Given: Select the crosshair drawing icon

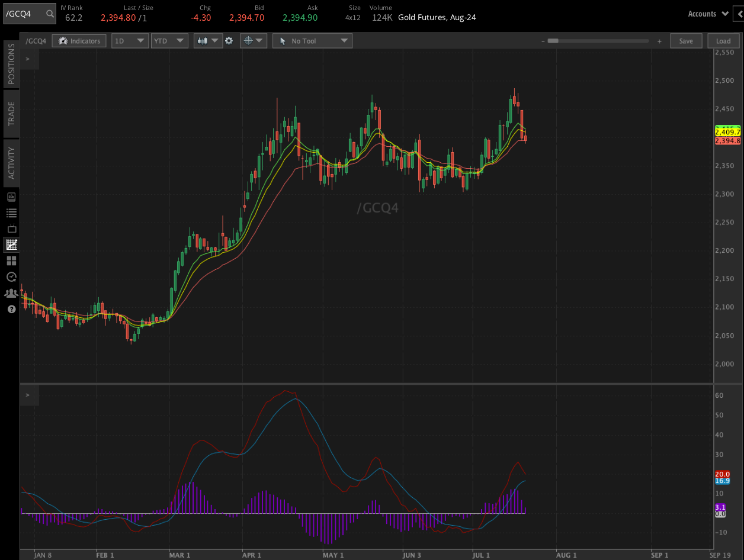Looking at the screenshot, I should [248, 40].
